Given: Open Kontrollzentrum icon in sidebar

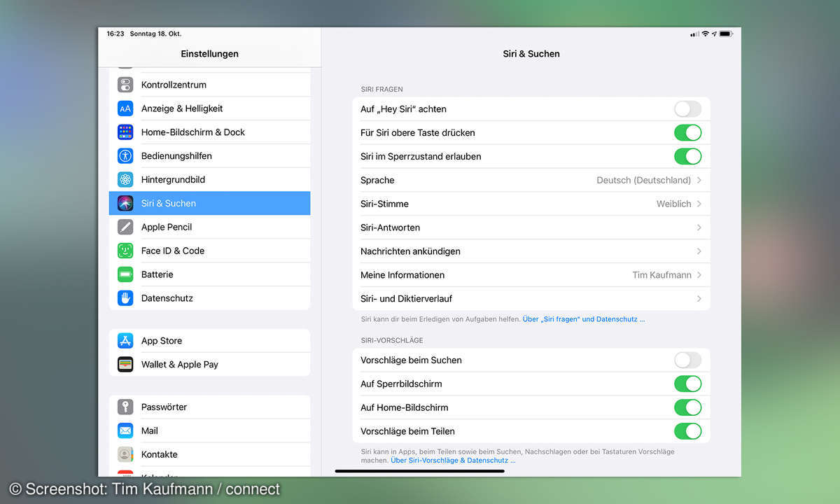Looking at the screenshot, I should pyautogui.click(x=125, y=85).
